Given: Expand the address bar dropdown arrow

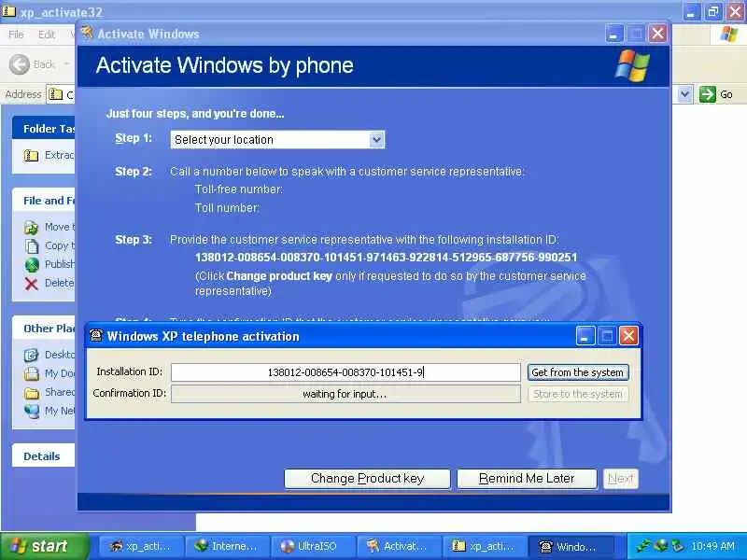Looking at the screenshot, I should tap(684, 94).
